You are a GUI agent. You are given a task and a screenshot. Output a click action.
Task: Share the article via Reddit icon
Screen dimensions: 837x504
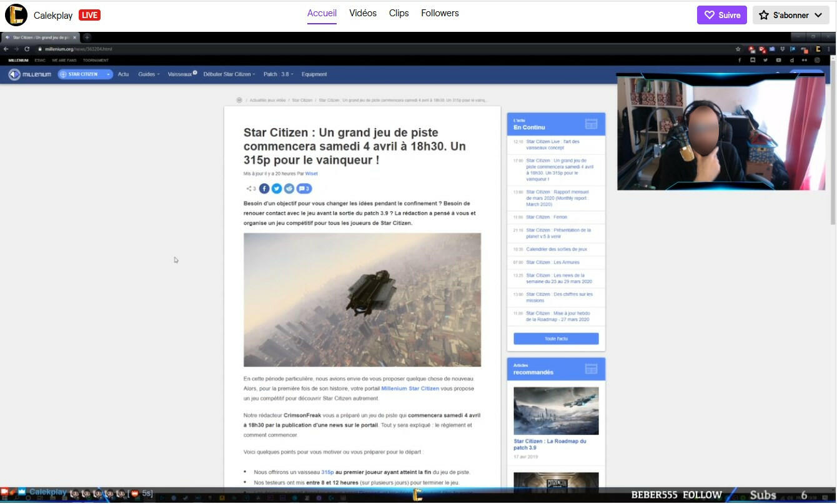click(x=289, y=189)
